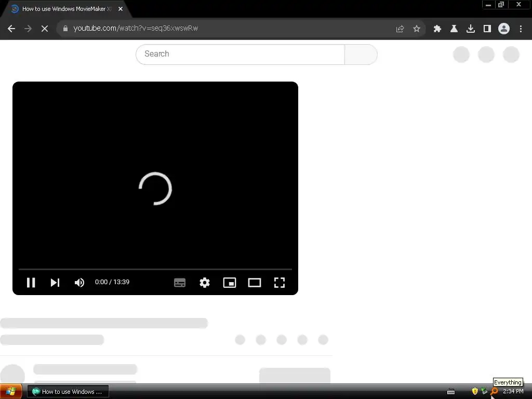Seek on the video progress bar
This screenshot has width=532, height=399.
(x=155, y=269)
